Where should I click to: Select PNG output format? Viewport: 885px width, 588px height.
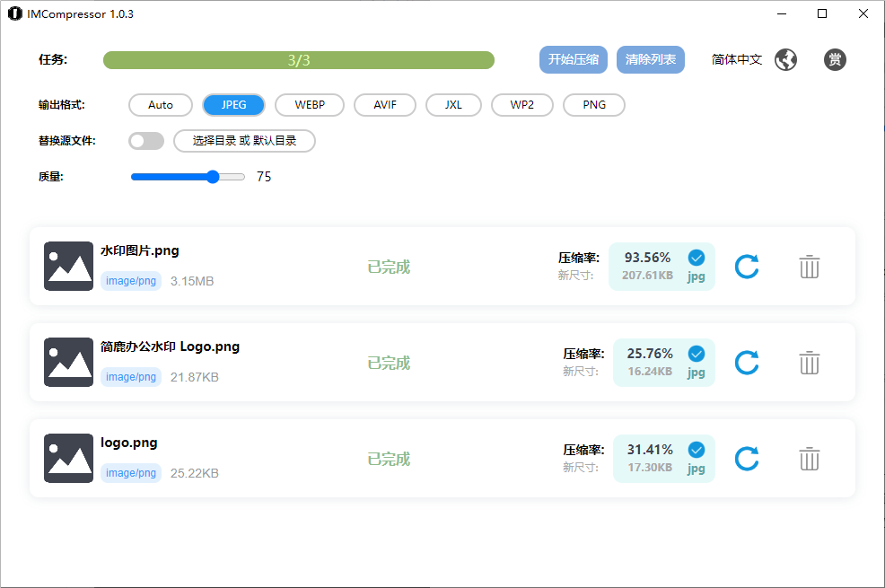tap(594, 105)
